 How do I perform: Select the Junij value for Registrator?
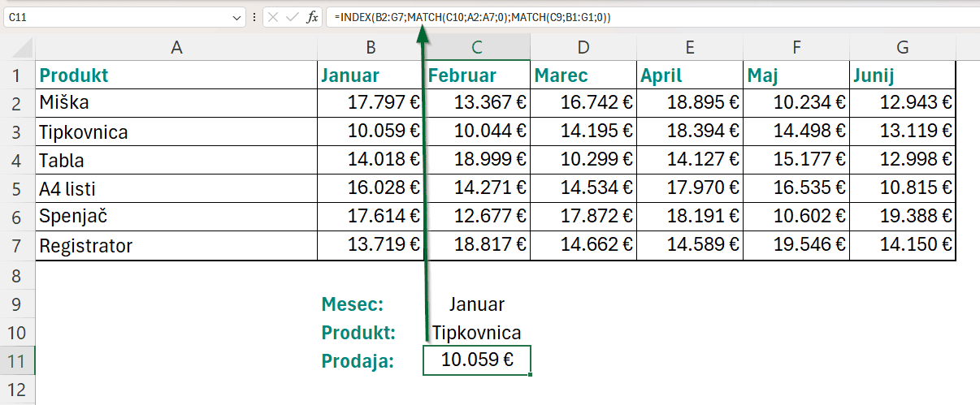click(903, 245)
